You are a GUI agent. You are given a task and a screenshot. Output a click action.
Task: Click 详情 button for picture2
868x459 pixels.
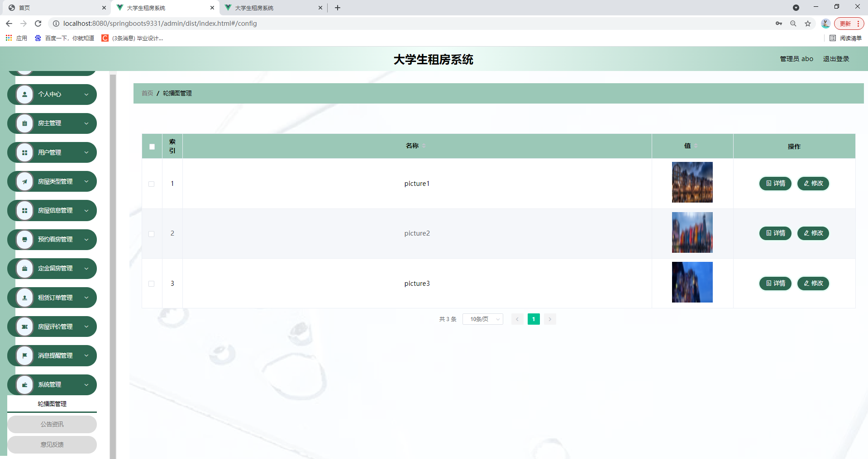(775, 233)
